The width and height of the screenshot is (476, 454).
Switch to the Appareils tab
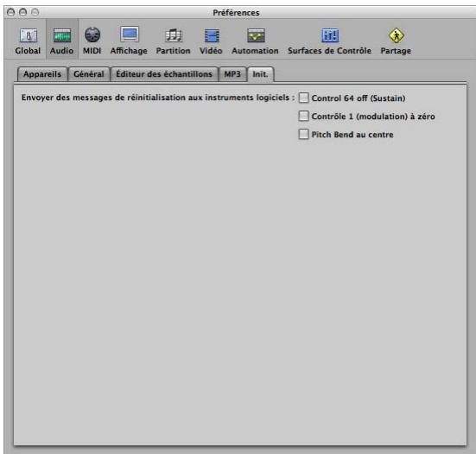42,74
